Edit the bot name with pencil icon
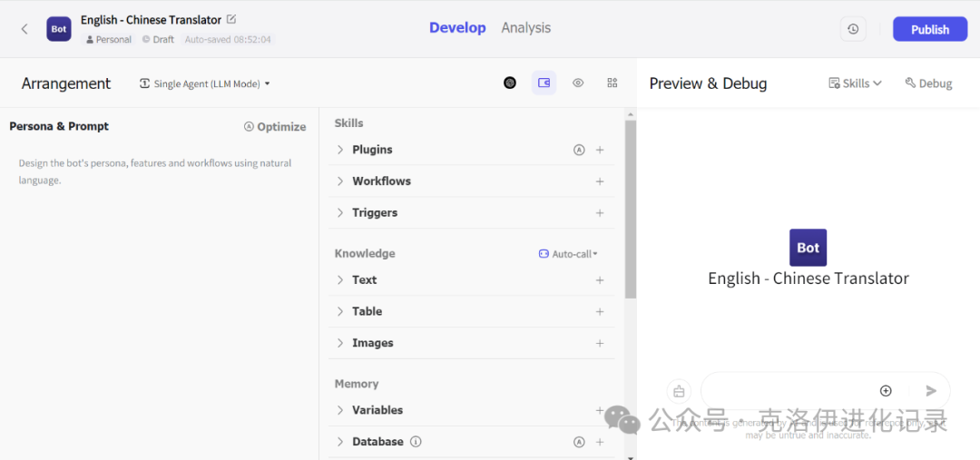 point(231,19)
